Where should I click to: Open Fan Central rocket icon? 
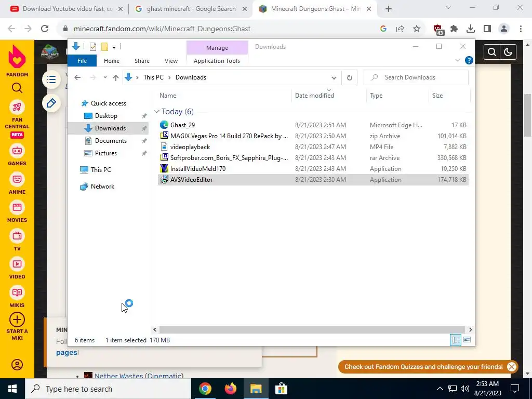tap(17, 108)
